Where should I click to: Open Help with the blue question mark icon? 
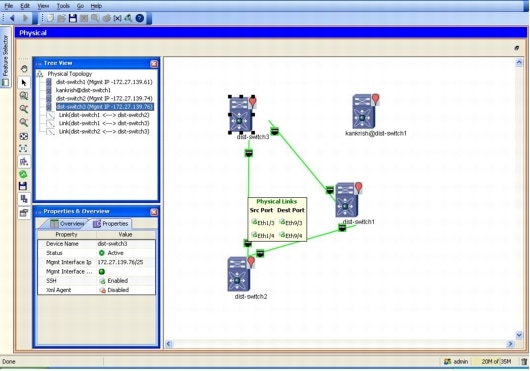pyautogui.click(x=140, y=18)
